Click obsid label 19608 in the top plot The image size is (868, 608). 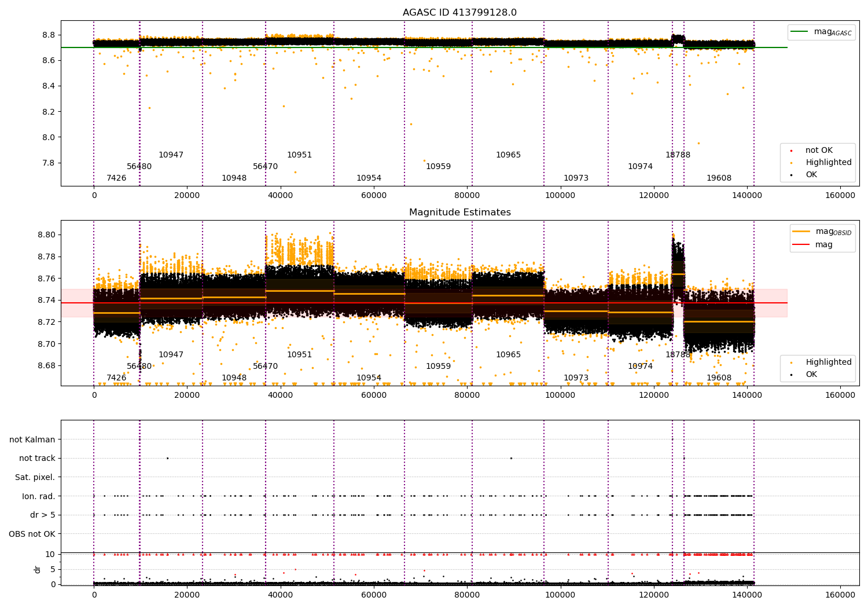(x=719, y=178)
